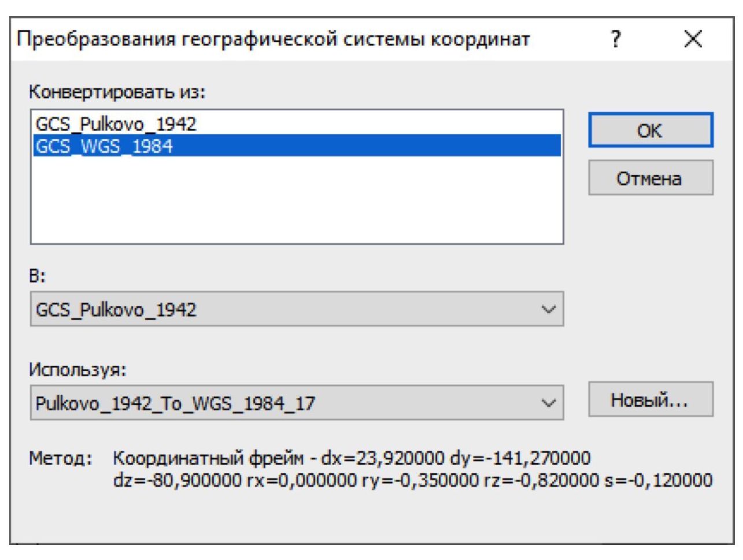Close the coordinate system transformation dialog
Image resolution: width=743 pixels, height=560 pixels.
click(693, 39)
